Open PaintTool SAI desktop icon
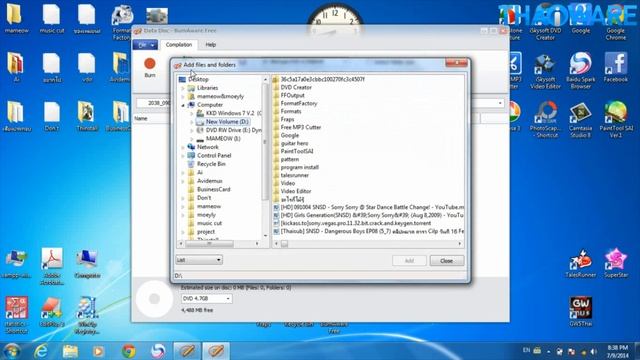Image resolution: width=640 pixels, height=360 pixels. coord(616,120)
